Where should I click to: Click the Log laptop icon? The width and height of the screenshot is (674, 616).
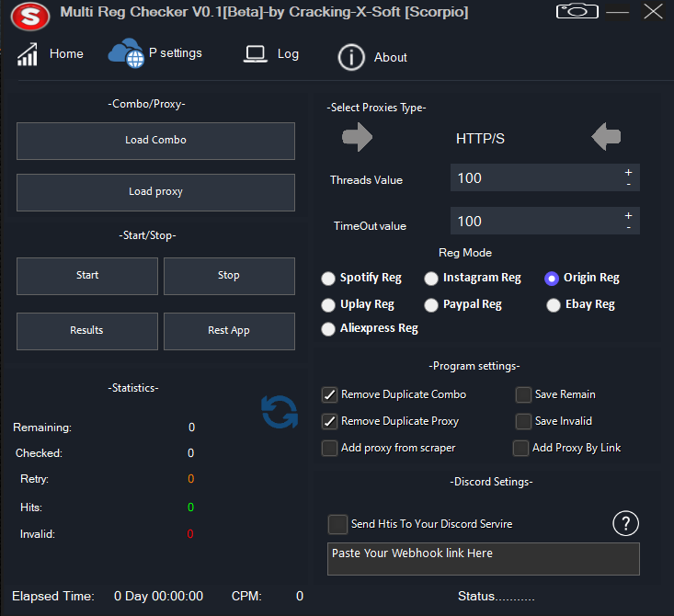[256, 54]
